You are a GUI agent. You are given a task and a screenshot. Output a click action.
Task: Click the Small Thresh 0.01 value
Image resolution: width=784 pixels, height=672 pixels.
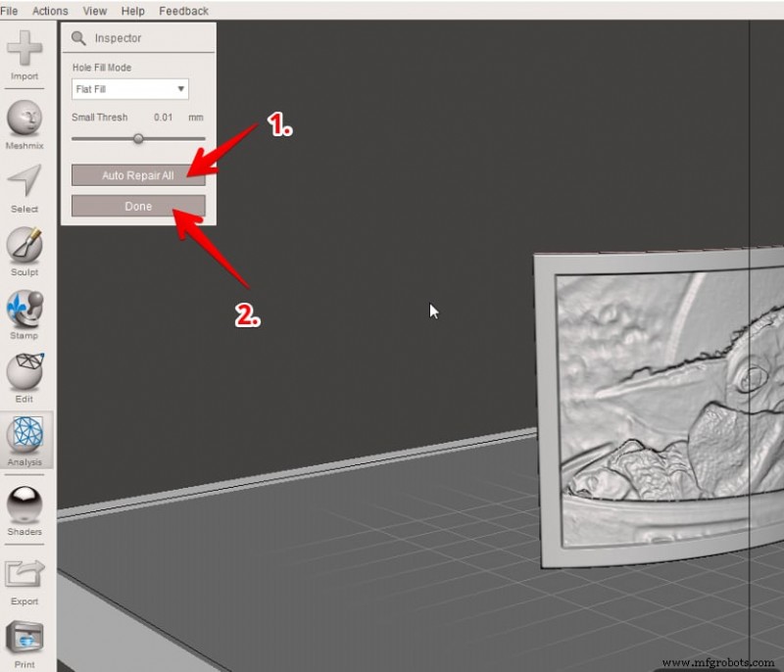163,118
